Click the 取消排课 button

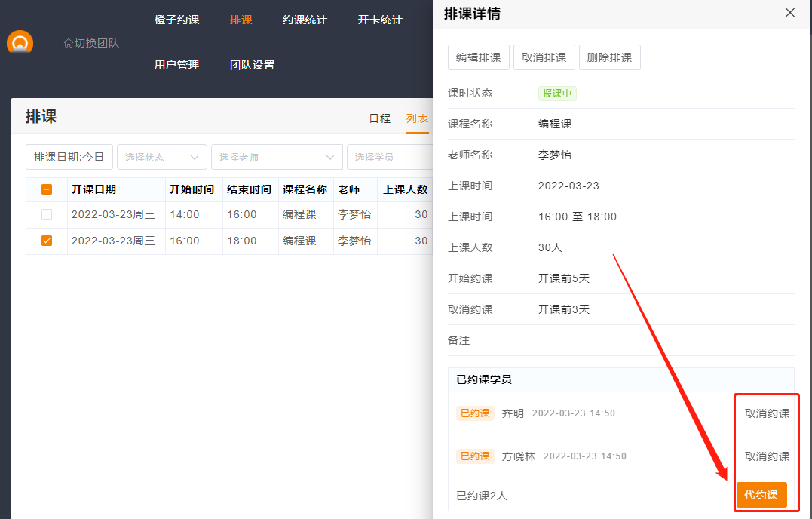[x=544, y=57]
